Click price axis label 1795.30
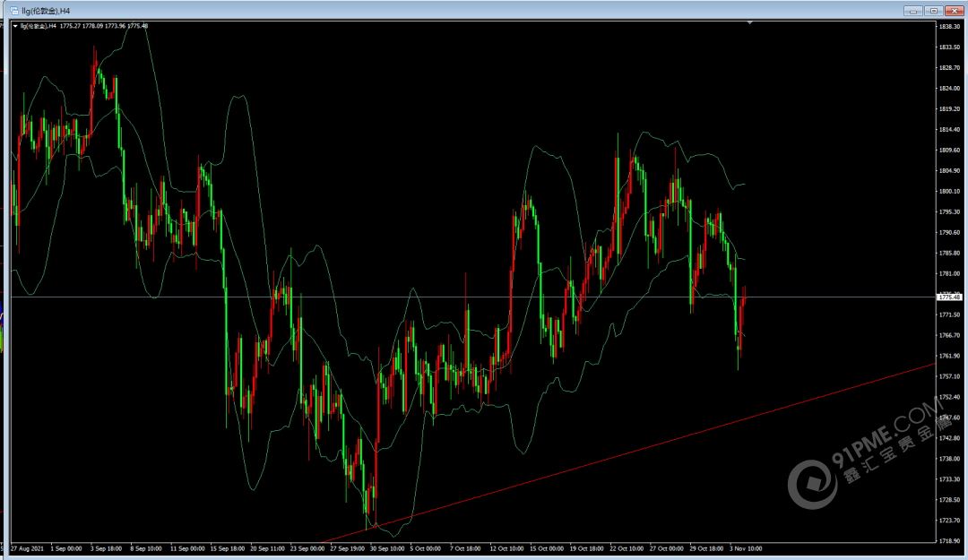Viewport: 968px width, 560px height. coord(949,211)
